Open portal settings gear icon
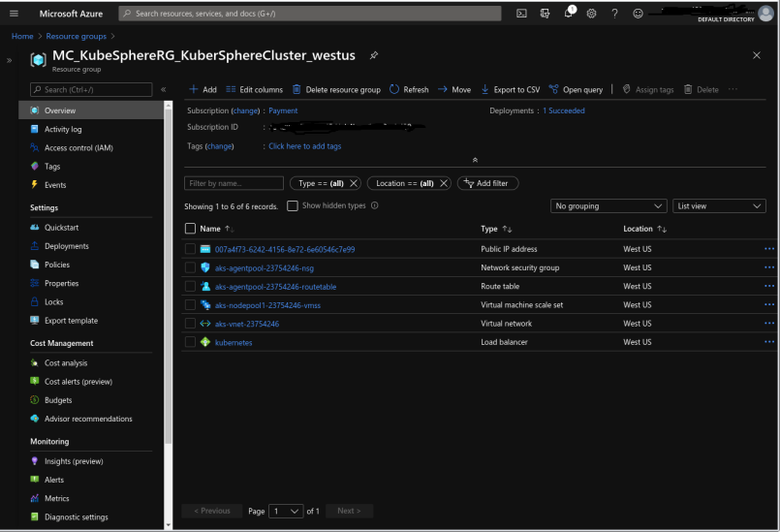Screen dimensions: 780x532 point(591,14)
